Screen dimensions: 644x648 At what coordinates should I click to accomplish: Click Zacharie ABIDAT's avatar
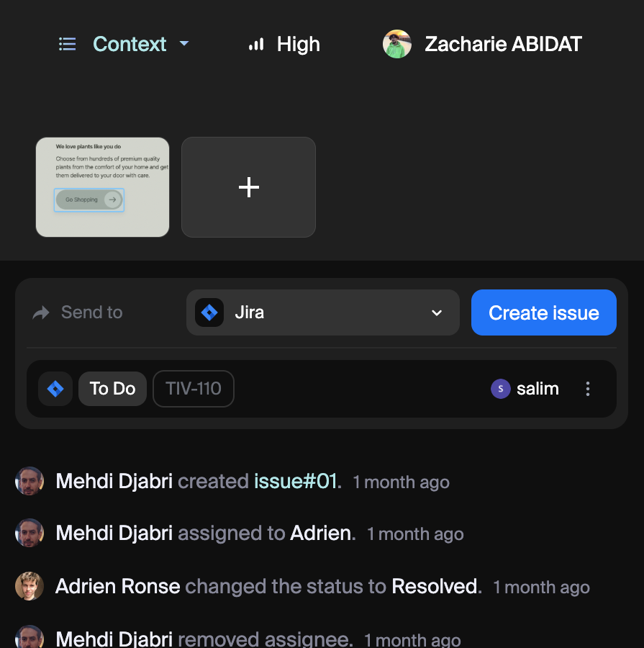pyautogui.click(x=397, y=44)
